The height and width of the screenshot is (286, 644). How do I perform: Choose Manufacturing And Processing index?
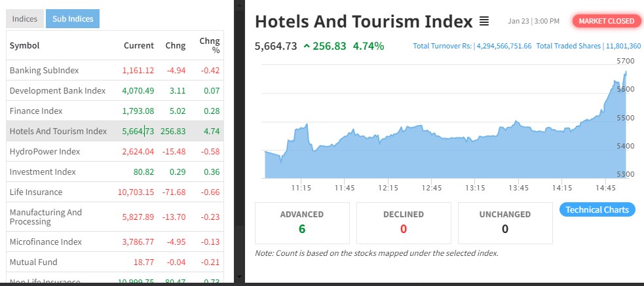tap(46, 217)
